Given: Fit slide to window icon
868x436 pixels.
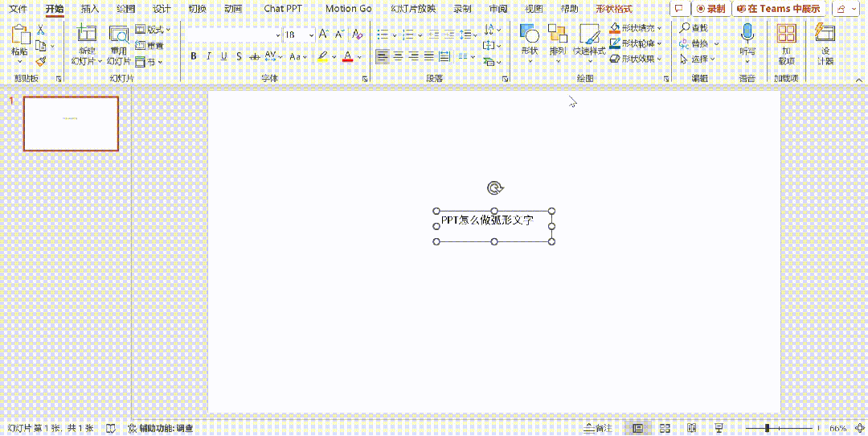Looking at the screenshot, I should point(860,428).
